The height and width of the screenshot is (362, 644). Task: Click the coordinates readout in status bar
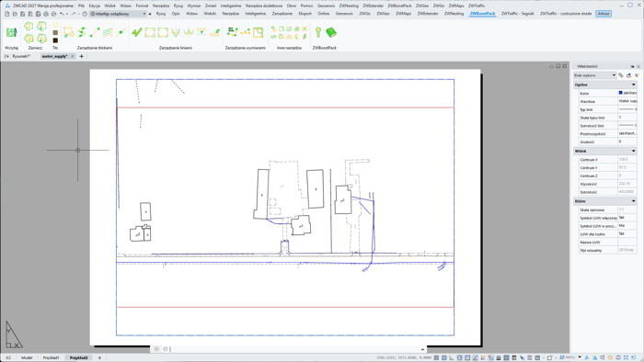click(x=404, y=358)
